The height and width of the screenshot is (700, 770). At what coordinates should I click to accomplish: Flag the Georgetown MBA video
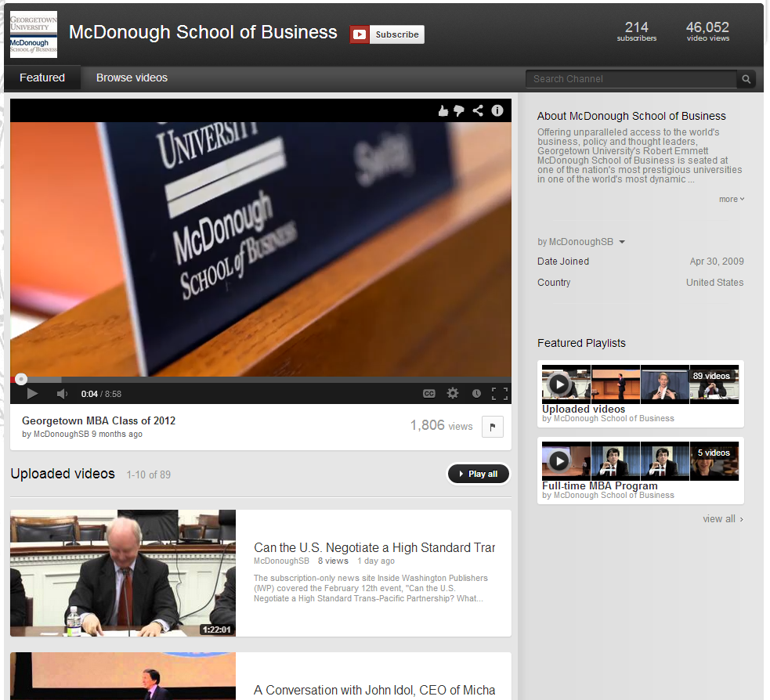pos(493,427)
